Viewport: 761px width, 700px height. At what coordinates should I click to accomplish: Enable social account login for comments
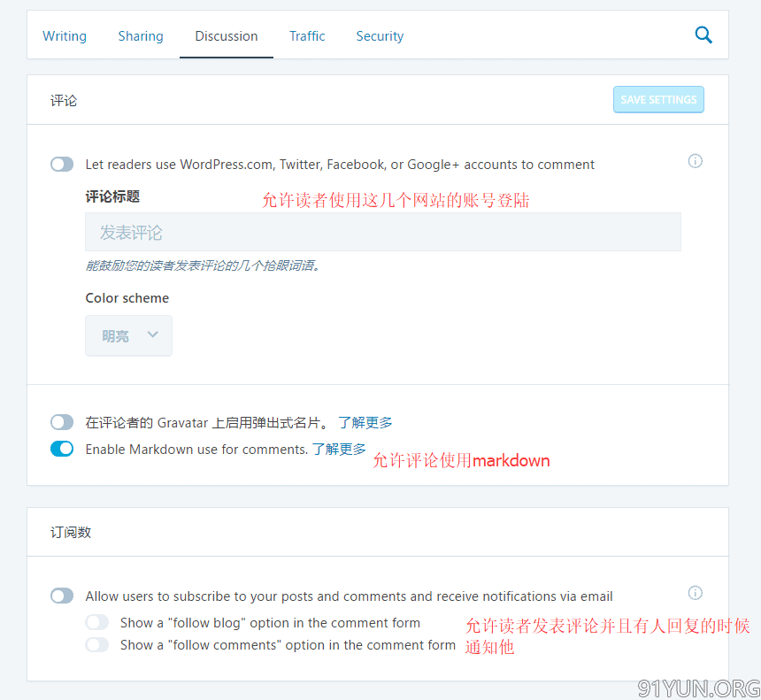[x=62, y=165]
